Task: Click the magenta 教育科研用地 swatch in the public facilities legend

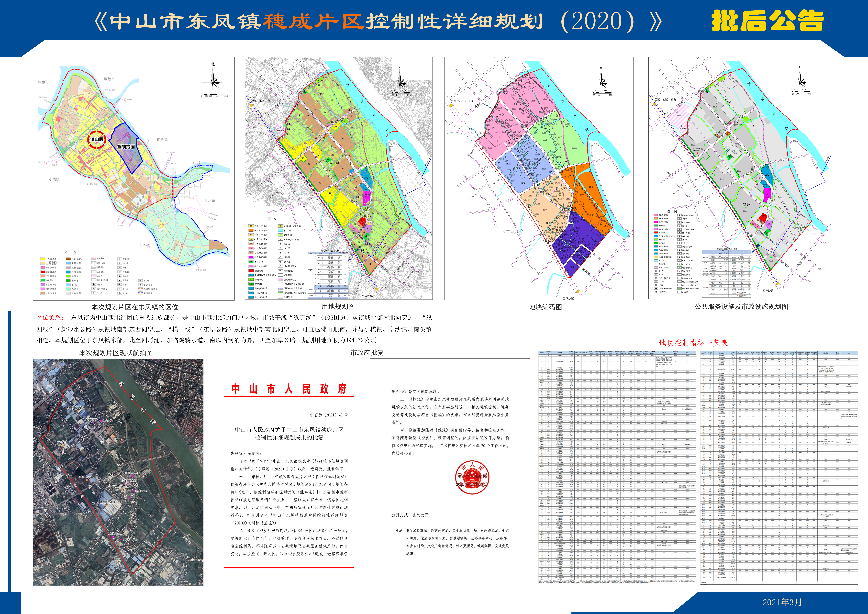Action: click(656, 222)
